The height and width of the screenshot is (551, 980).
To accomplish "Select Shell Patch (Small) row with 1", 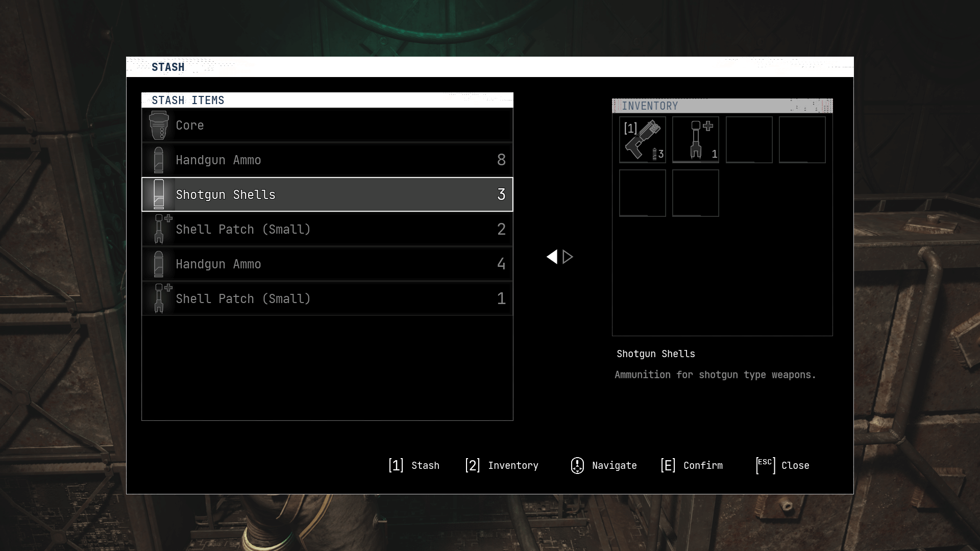I will [327, 298].
